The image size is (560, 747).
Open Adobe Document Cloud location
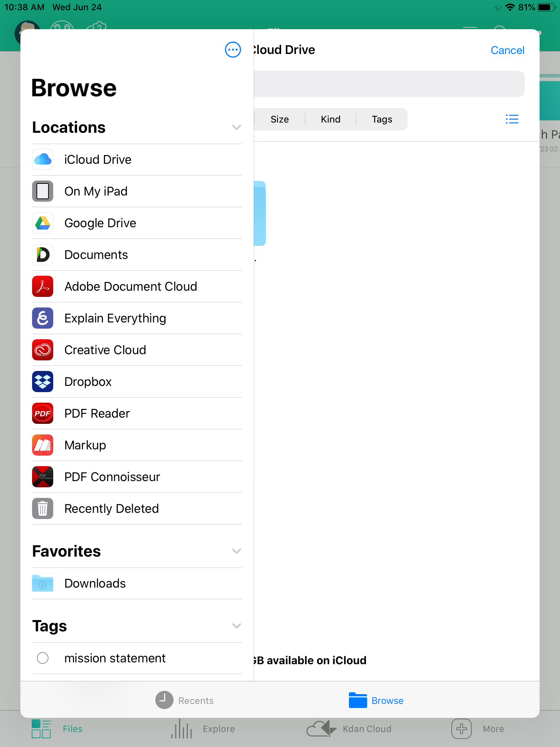pyautogui.click(x=137, y=286)
